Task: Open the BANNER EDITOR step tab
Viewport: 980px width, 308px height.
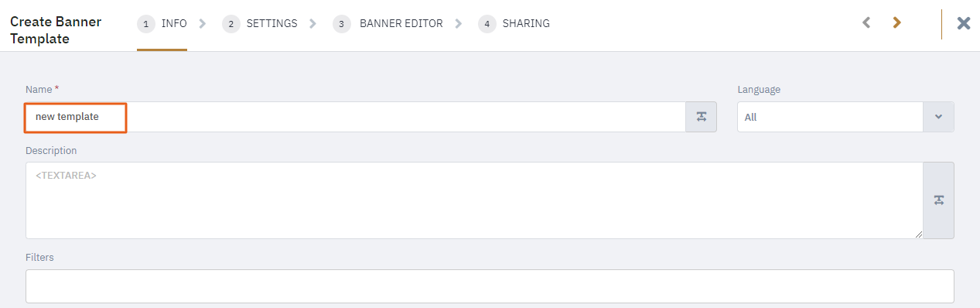Action: pyautogui.click(x=388, y=24)
